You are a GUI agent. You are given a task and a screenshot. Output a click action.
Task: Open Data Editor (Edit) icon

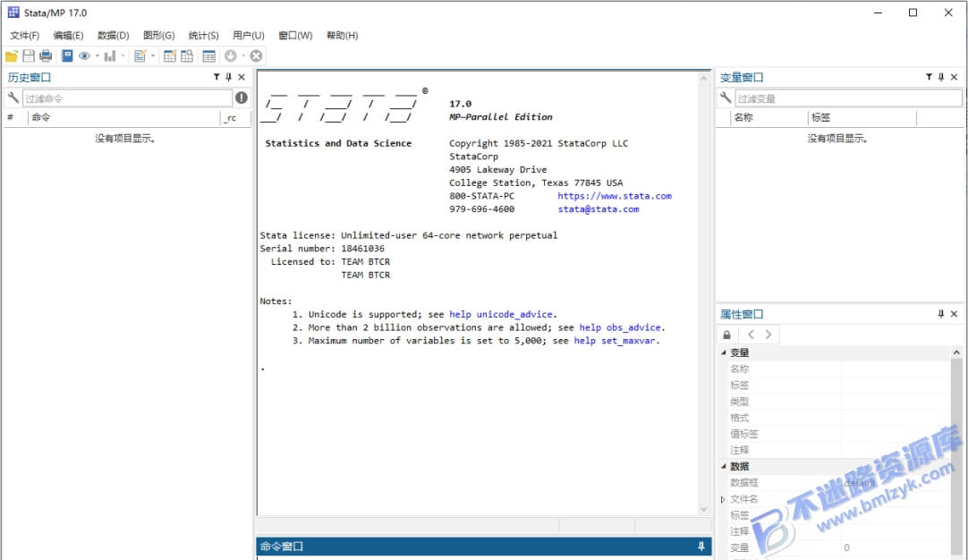coord(170,56)
